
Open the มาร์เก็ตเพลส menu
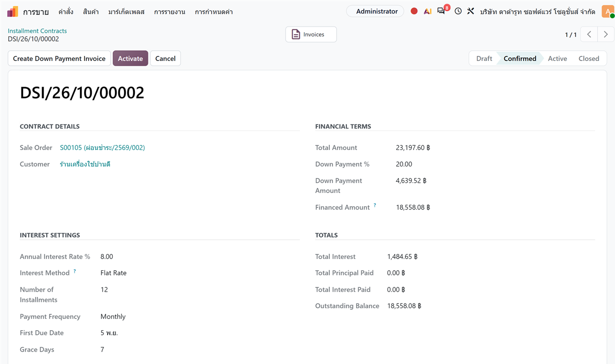[x=126, y=11]
